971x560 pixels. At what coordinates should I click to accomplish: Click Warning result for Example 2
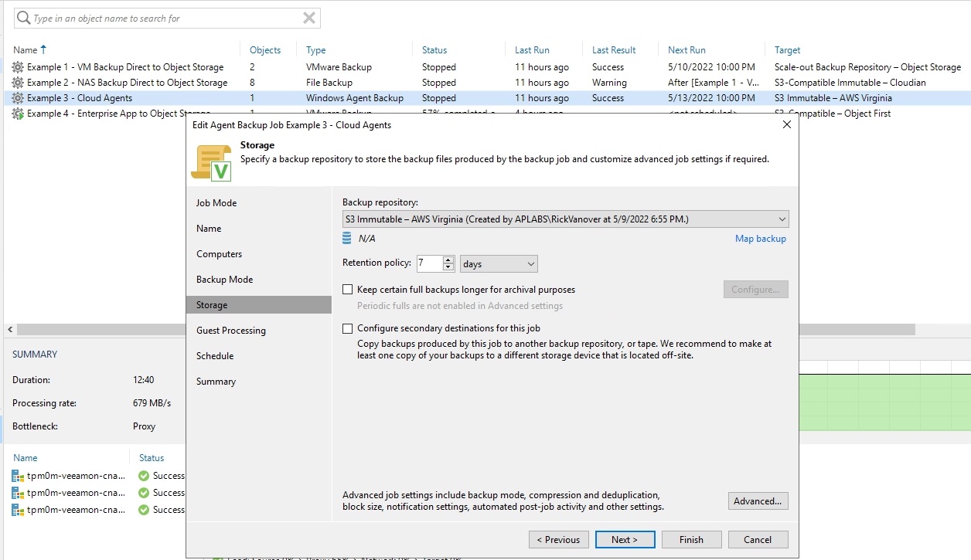609,83
